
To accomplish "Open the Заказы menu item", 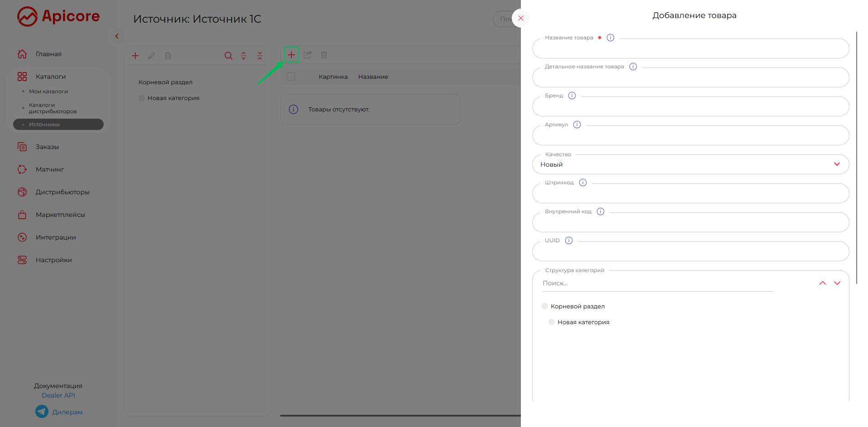I will click(x=47, y=147).
